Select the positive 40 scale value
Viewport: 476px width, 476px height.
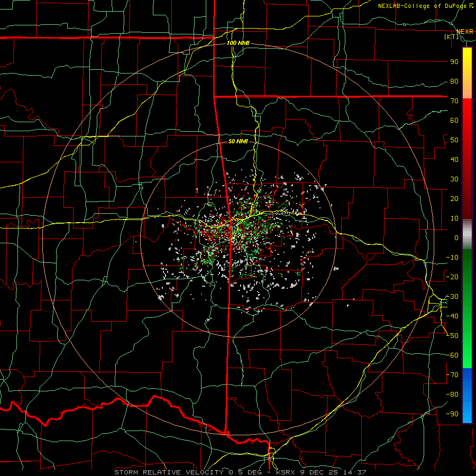(454, 160)
